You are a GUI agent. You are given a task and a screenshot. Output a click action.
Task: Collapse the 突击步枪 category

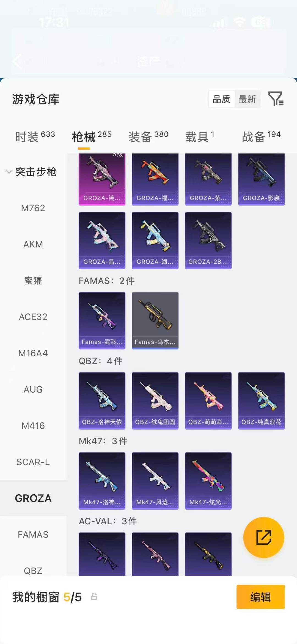tap(31, 172)
